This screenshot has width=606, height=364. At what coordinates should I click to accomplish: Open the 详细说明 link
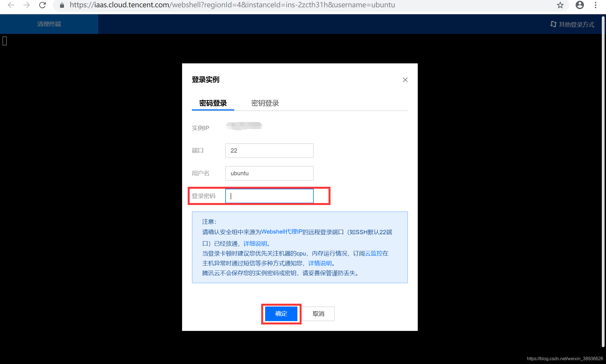coord(255,243)
